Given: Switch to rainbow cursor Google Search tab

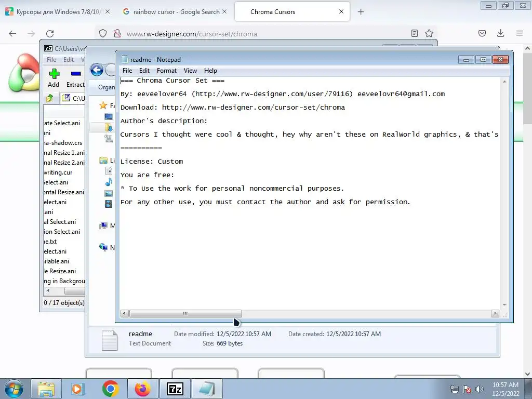Looking at the screenshot, I should pyautogui.click(x=175, y=12).
